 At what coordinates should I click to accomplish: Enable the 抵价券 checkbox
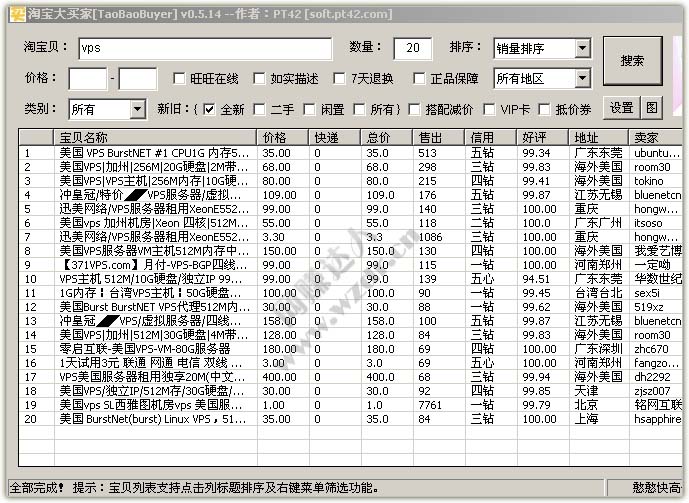(x=544, y=109)
